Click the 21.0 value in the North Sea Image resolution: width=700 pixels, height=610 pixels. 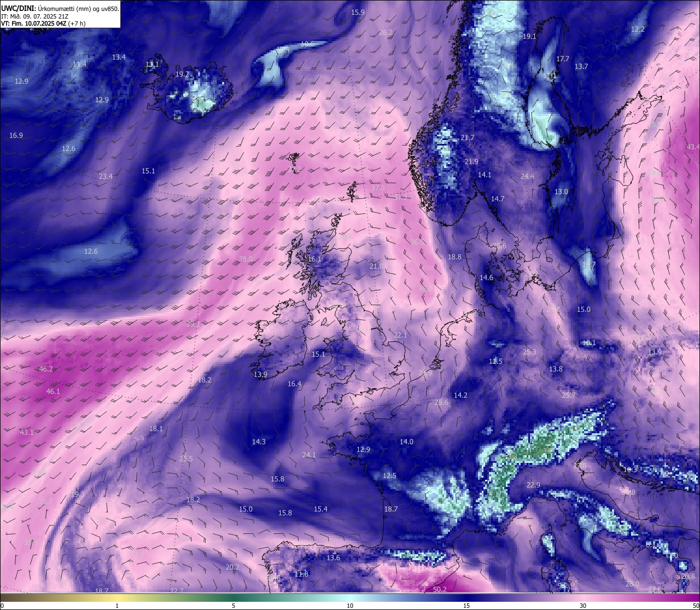pyautogui.click(x=376, y=266)
